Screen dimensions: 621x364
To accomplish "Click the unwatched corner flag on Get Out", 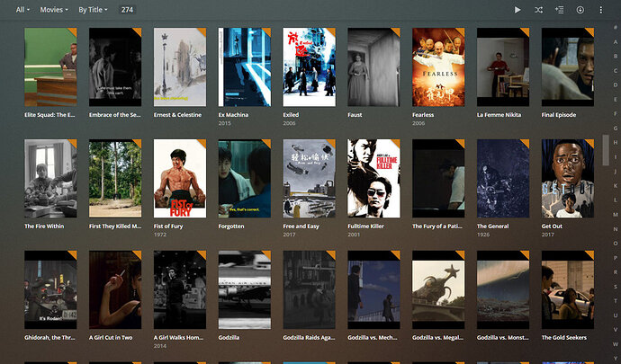I will [x=590, y=142].
